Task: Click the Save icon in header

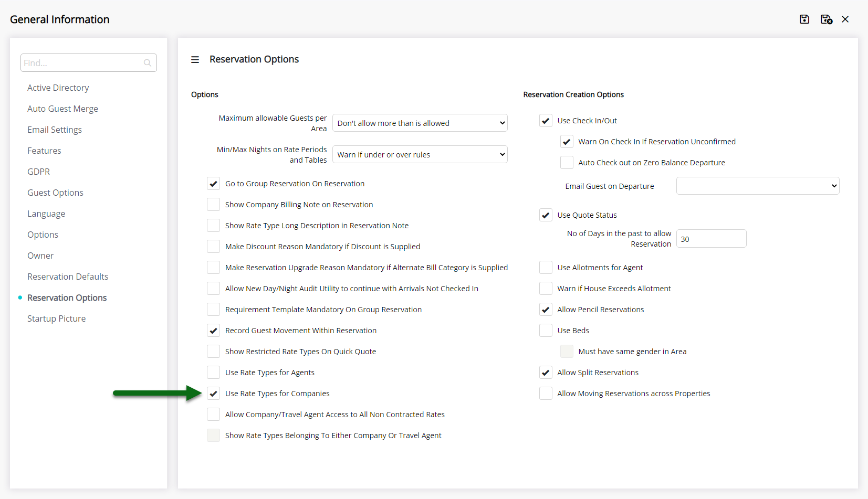Action: coord(804,19)
